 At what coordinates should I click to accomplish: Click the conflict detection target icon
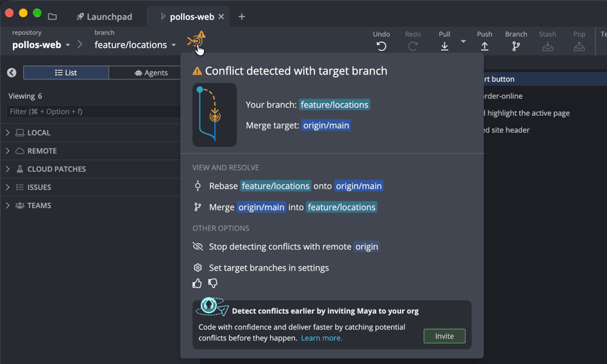point(196,39)
